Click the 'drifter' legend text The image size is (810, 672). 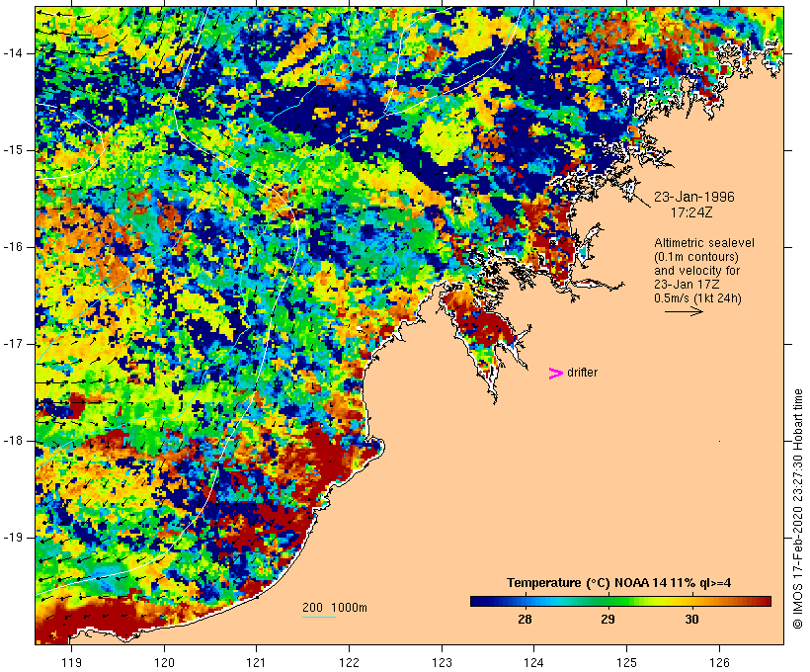click(x=582, y=373)
